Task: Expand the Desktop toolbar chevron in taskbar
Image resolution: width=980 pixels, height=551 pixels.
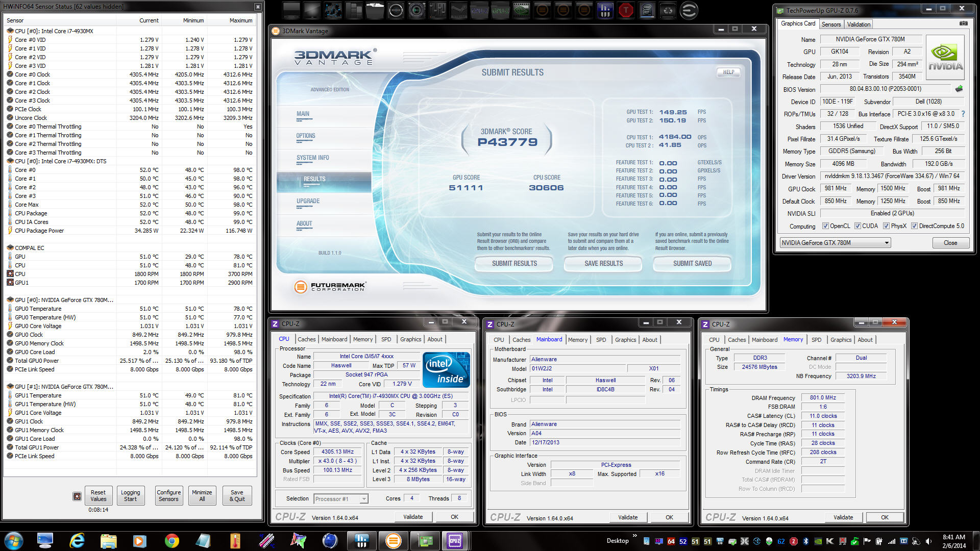Action: [635, 536]
